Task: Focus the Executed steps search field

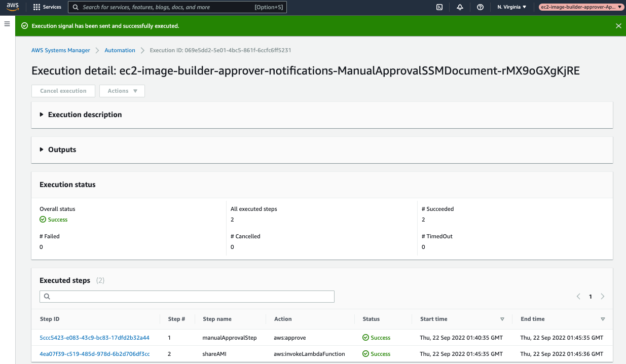Action: tap(187, 297)
